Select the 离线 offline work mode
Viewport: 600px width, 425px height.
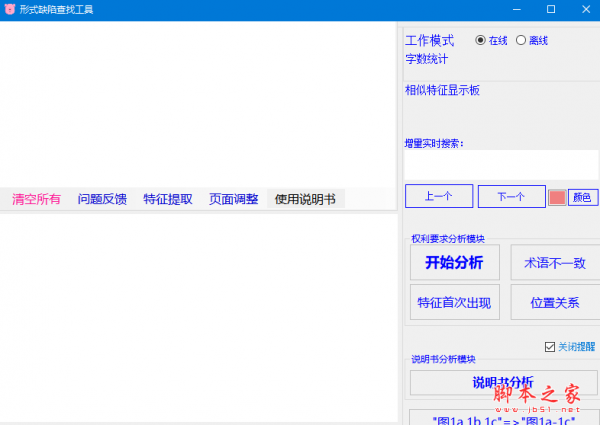pyautogui.click(x=532, y=40)
